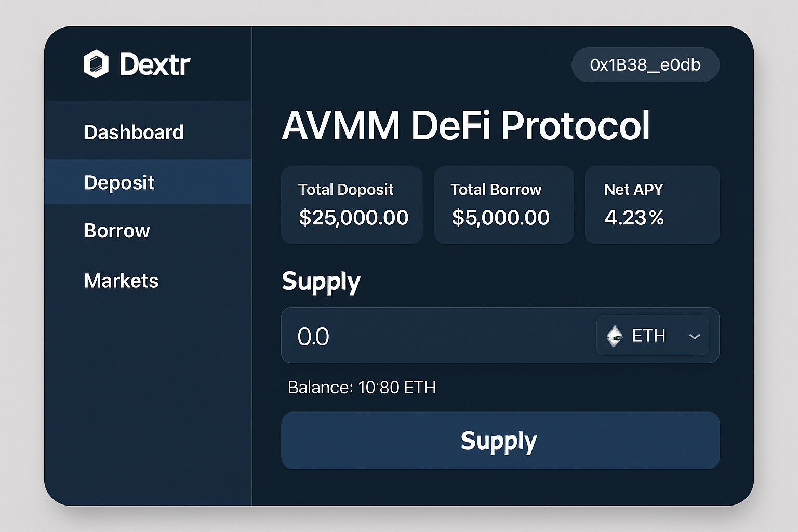Image resolution: width=798 pixels, height=532 pixels.
Task: Click the Balance: 10.80 ETH label
Action: tap(362, 387)
